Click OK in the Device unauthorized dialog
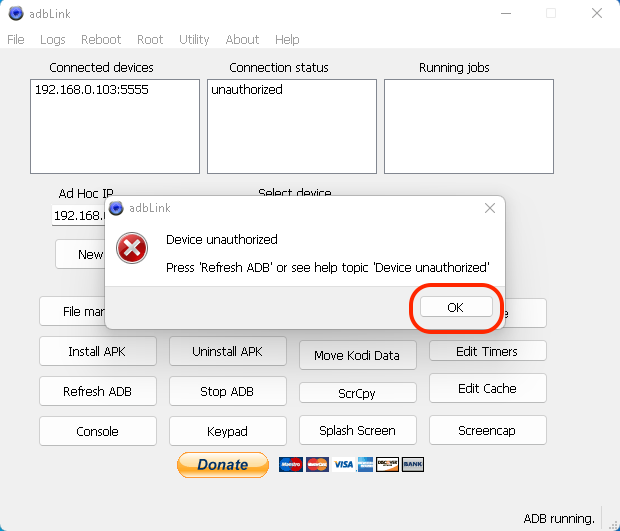The image size is (620, 531). [x=456, y=307]
